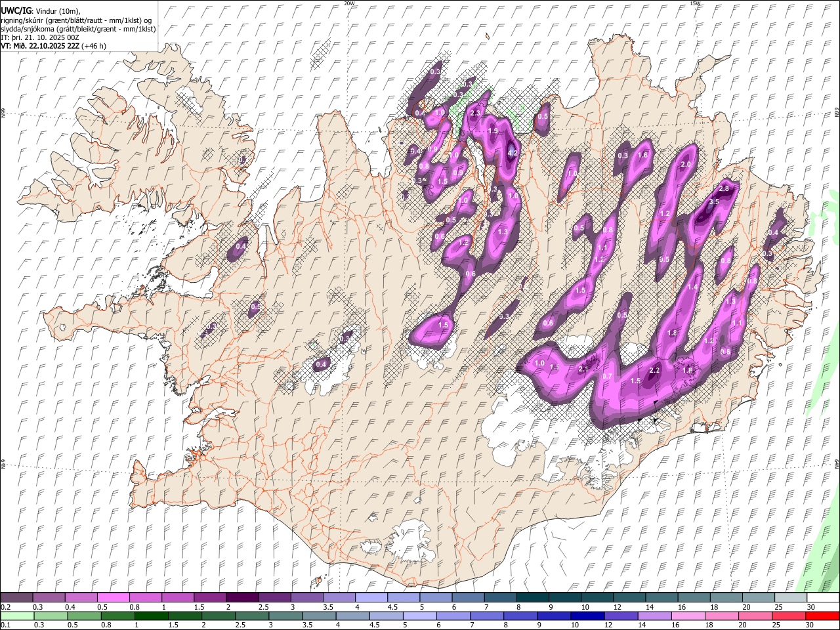Select the 3 purple swatch in the upper legend row

pyautogui.click(x=306, y=597)
